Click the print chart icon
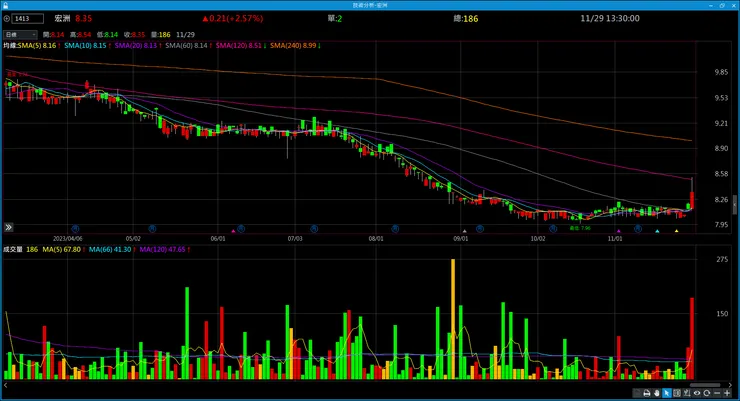740x401 pixels. (647, 393)
